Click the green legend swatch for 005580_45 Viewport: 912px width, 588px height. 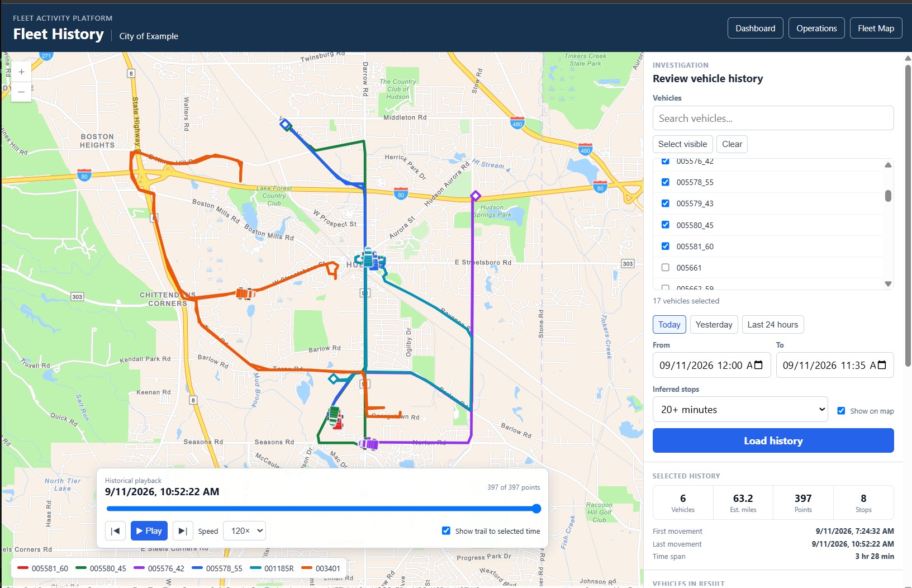coord(81,568)
